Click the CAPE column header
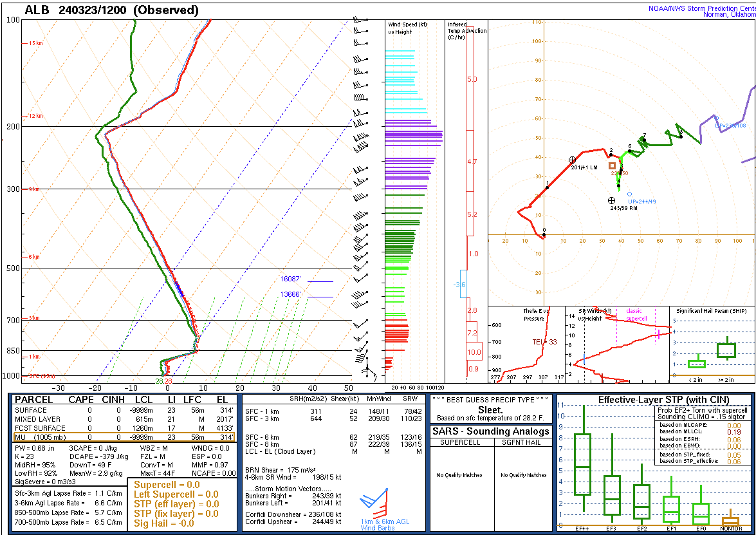 [x=81, y=400]
